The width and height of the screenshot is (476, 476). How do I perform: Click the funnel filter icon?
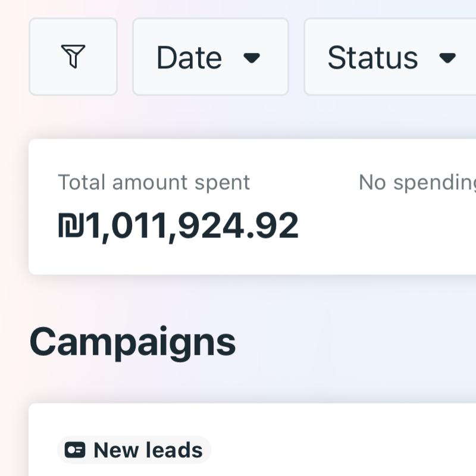point(73,57)
